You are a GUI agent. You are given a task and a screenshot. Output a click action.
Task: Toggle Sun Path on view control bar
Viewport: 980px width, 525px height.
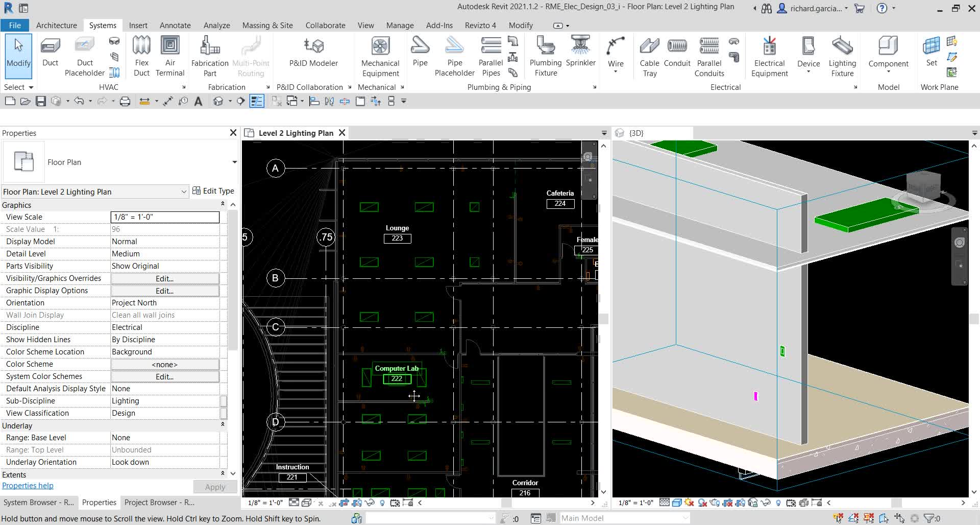(321, 503)
